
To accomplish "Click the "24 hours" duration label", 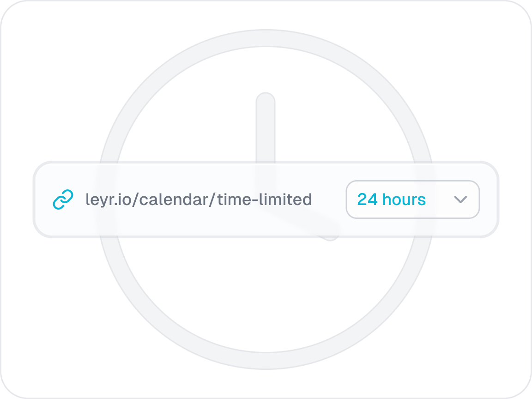I will tap(392, 199).
